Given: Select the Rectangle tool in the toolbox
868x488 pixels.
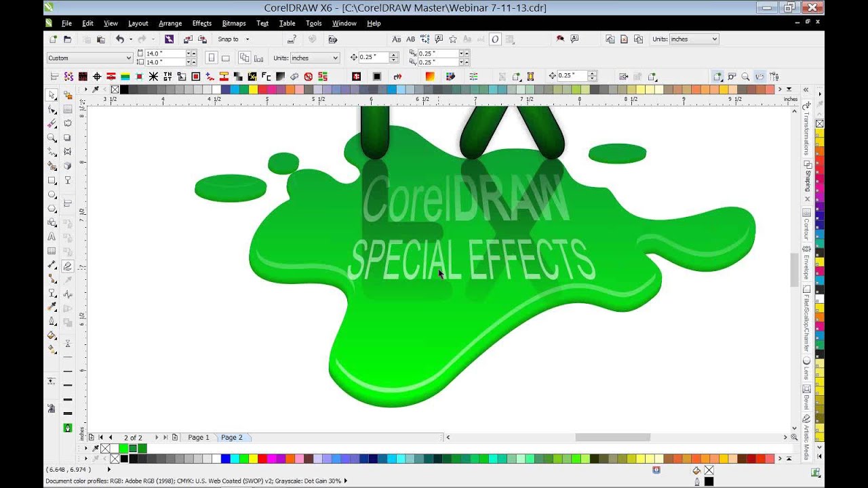Looking at the screenshot, I should point(52,180).
